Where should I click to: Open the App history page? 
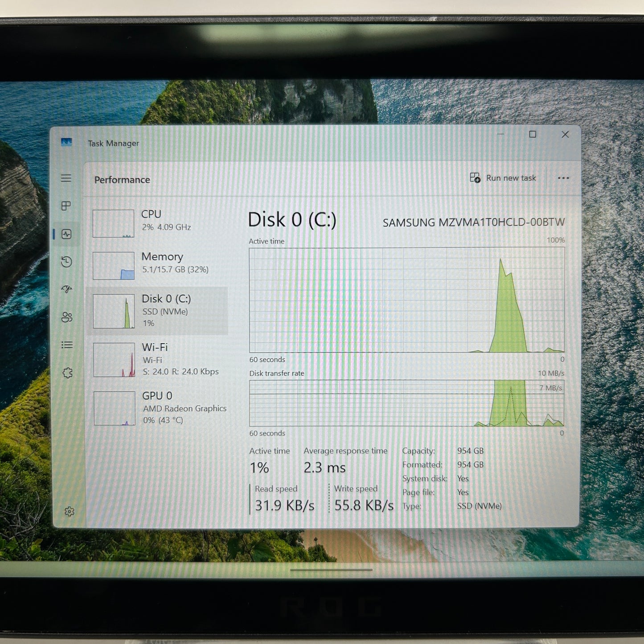point(66,262)
